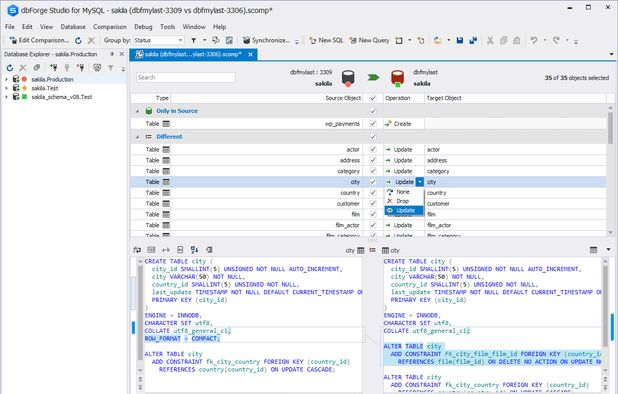This screenshot has height=394, width=618.
Task: Click the next difference icon in diff toolbar
Action: click(x=194, y=250)
